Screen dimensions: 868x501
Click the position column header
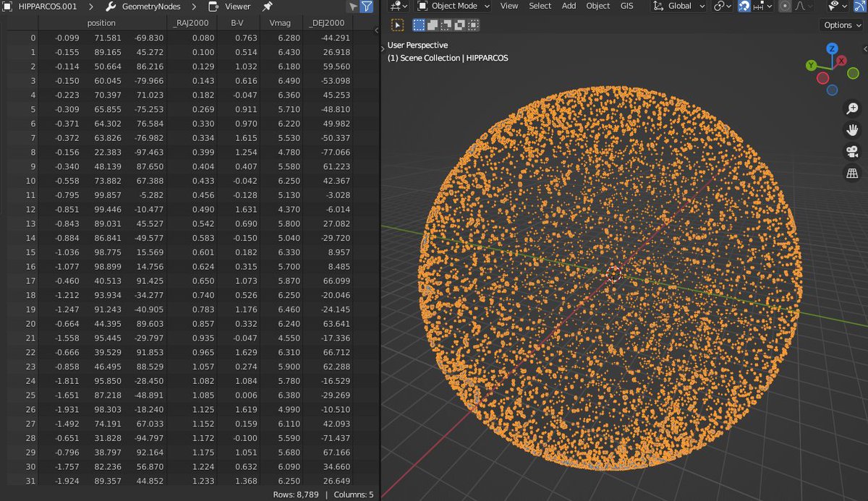pos(101,23)
